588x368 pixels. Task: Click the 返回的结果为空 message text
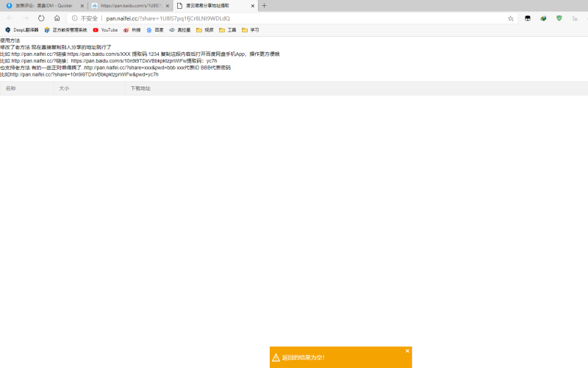coord(304,358)
